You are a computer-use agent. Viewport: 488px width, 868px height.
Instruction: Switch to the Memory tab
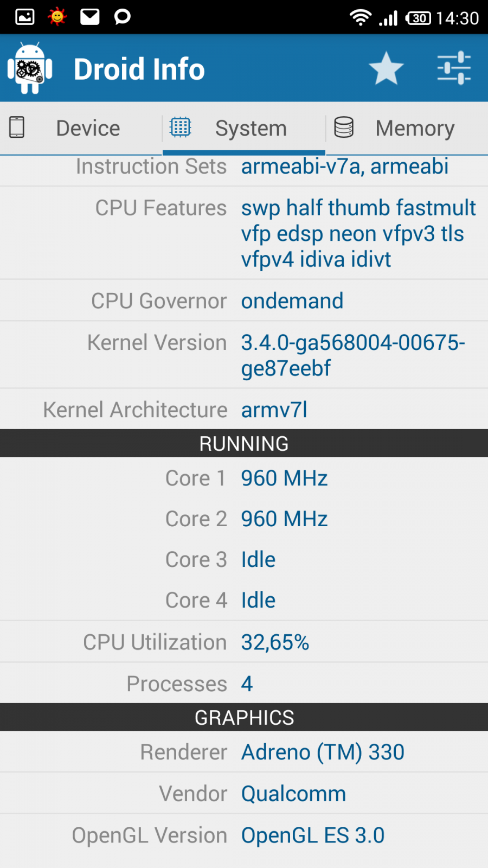click(415, 129)
